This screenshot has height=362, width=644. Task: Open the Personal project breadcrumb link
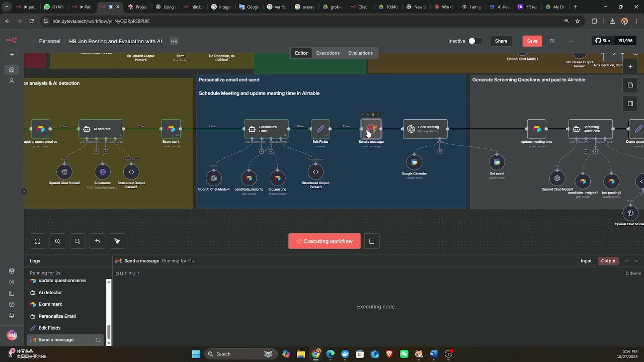point(49,41)
